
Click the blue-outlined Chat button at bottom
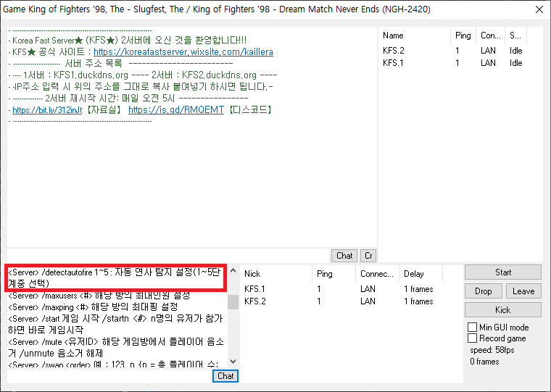[225, 376]
